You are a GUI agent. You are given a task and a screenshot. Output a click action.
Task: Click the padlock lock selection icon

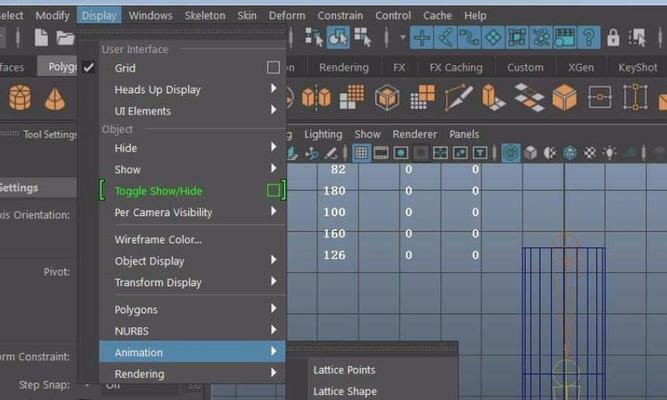[613, 38]
